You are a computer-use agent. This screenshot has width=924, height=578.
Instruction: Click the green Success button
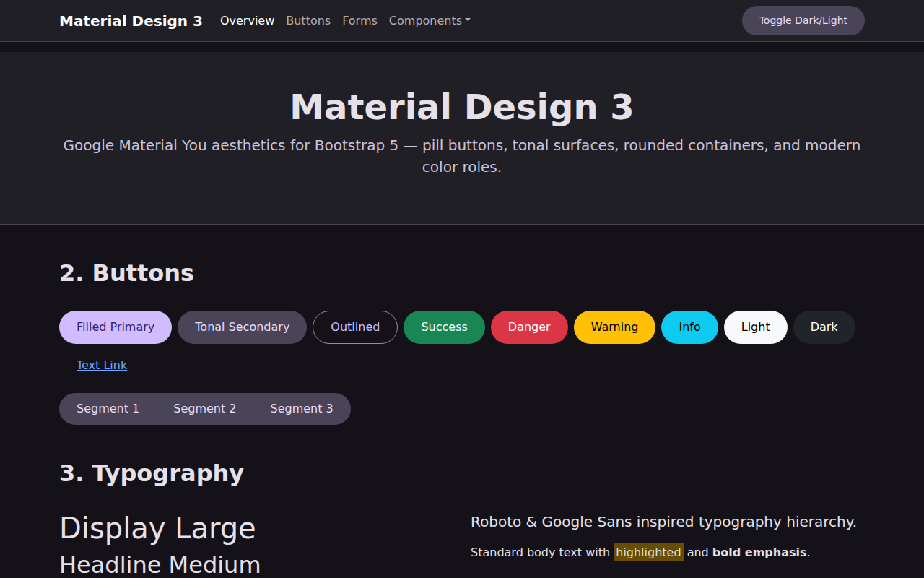point(444,327)
